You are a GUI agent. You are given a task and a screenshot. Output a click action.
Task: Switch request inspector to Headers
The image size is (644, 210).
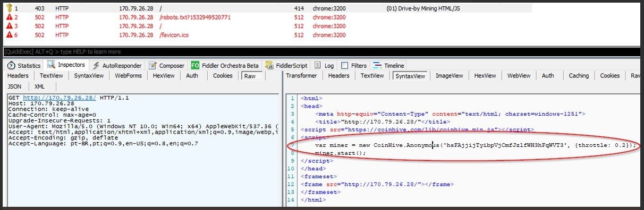point(18,76)
